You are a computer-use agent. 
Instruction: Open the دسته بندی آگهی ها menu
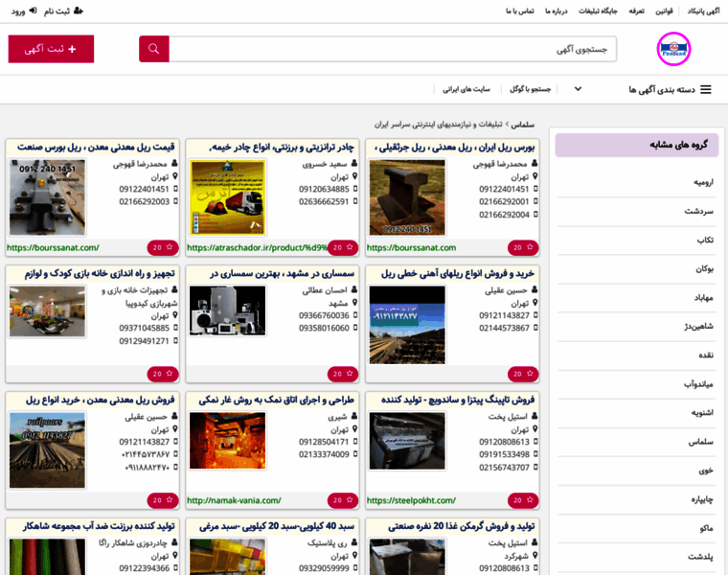(x=661, y=89)
